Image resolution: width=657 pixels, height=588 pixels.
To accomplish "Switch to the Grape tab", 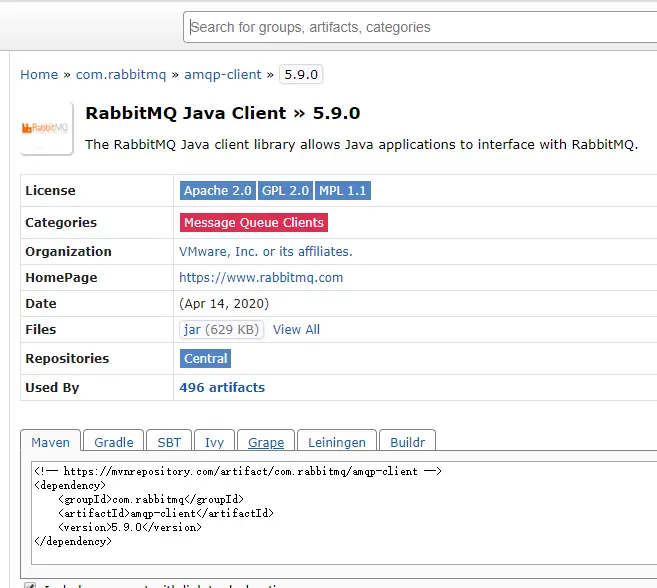I will click(266, 441).
